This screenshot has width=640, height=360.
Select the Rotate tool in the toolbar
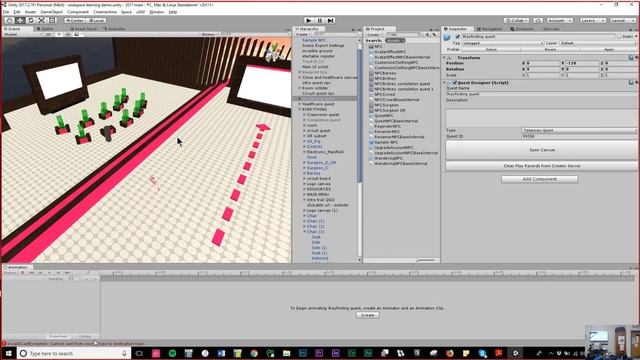(x=31, y=20)
